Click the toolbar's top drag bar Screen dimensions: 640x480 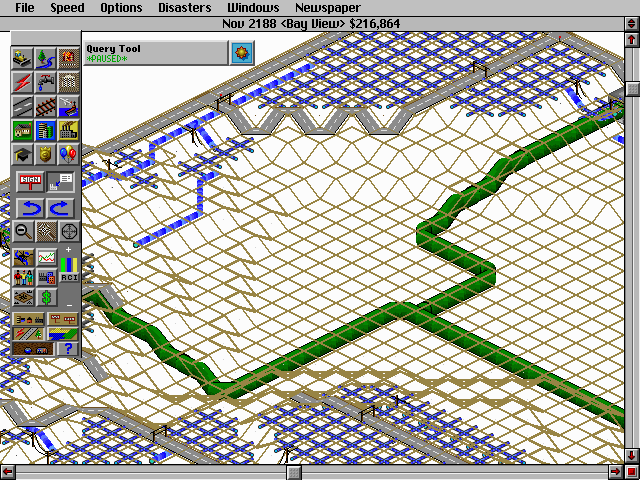46,38
